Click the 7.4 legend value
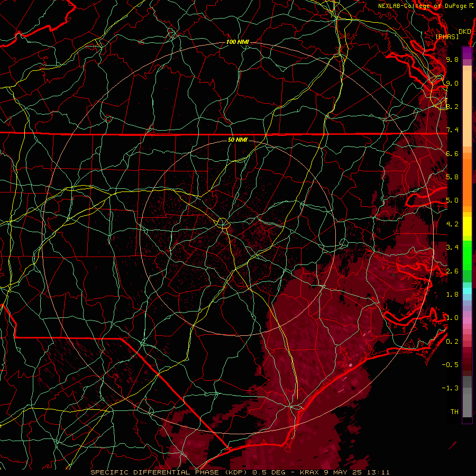 (452, 130)
